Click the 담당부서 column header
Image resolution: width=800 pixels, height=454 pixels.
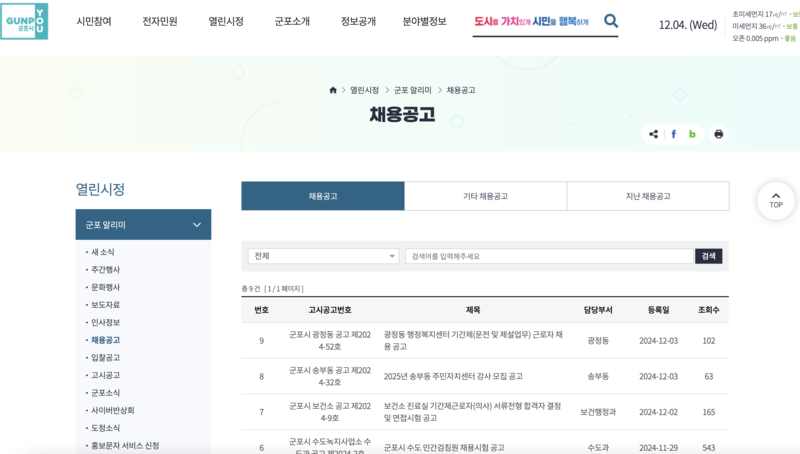click(x=598, y=310)
